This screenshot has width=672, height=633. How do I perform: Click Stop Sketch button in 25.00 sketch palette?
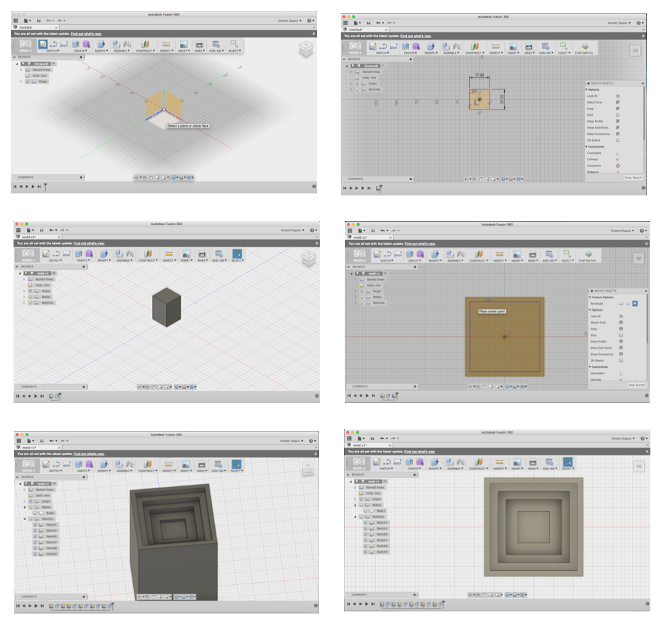pos(633,177)
